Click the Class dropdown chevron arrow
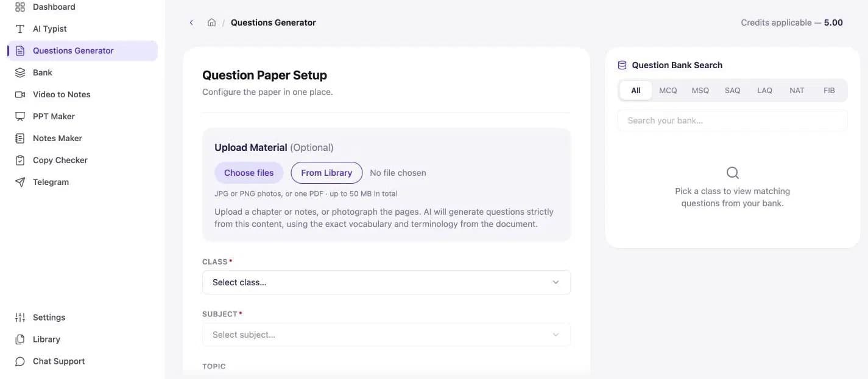The height and width of the screenshot is (379, 868). tap(556, 282)
